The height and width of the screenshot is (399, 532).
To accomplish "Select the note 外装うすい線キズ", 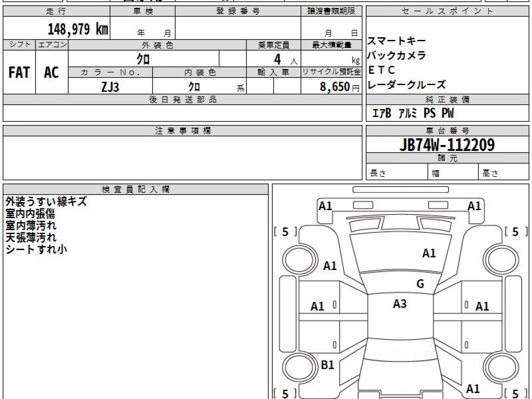I will pyautogui.click(x=46, y=202).
